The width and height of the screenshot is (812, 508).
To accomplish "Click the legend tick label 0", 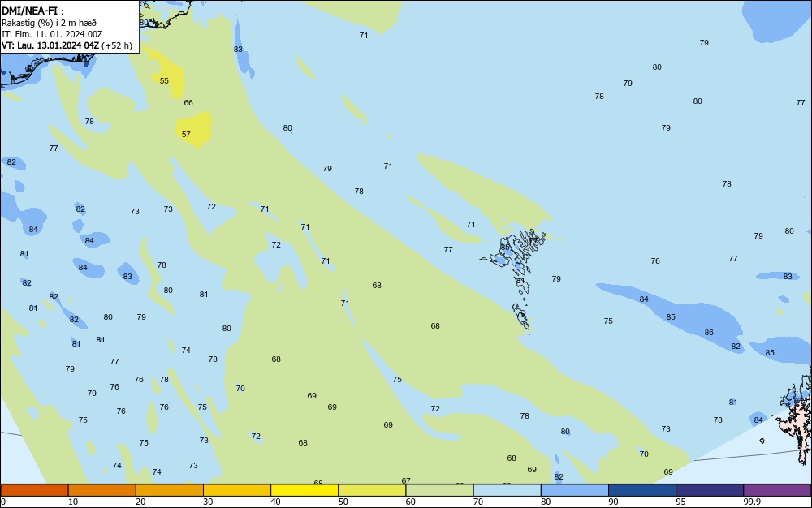I will click(x=3, y=502).
